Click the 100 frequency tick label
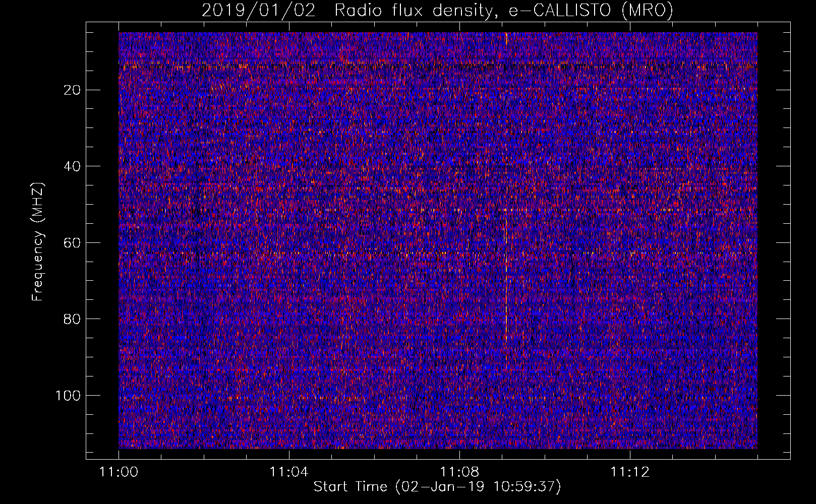 [69, 396]
